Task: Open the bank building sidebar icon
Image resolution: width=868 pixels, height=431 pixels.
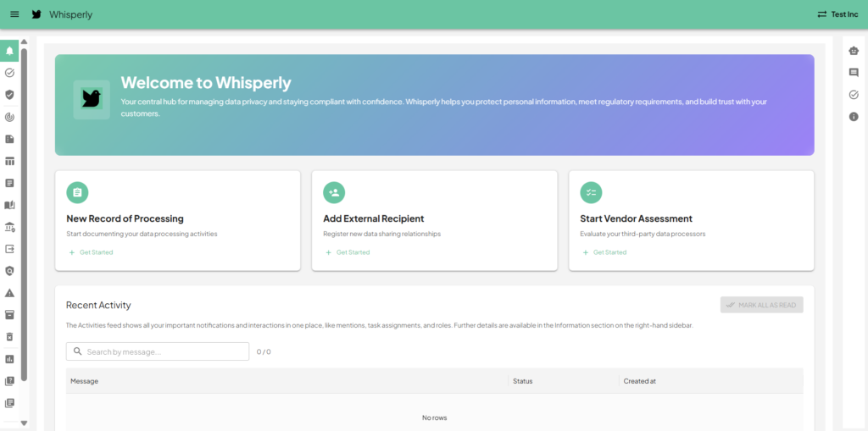Action: coord(9,227)
